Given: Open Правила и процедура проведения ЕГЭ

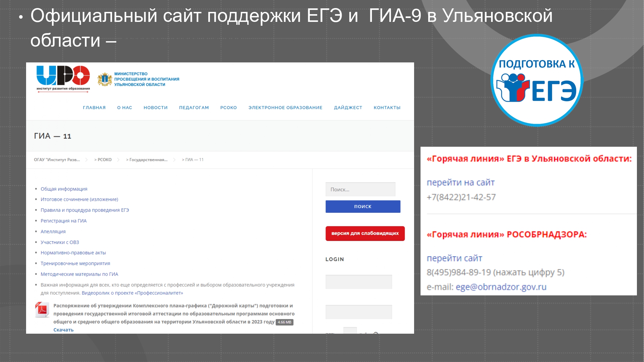Looking at the screenshot, I should pyautogui.click(x=85, y=210).
